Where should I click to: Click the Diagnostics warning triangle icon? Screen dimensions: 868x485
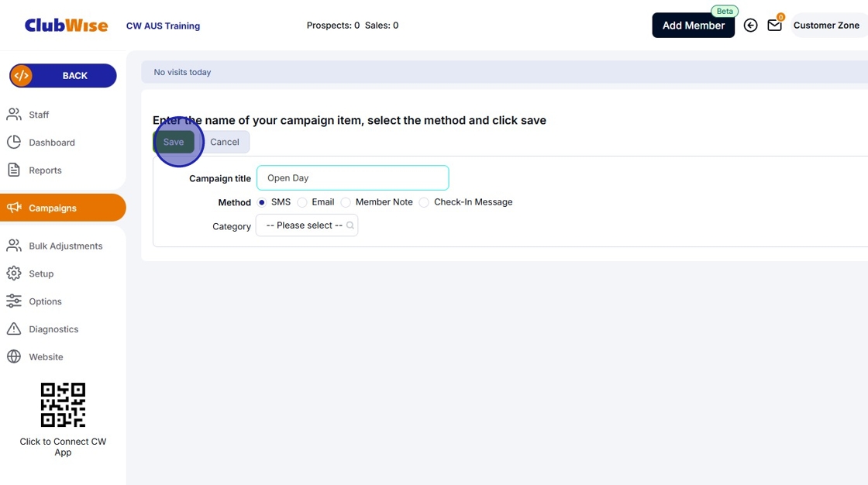tap(15, 328)
